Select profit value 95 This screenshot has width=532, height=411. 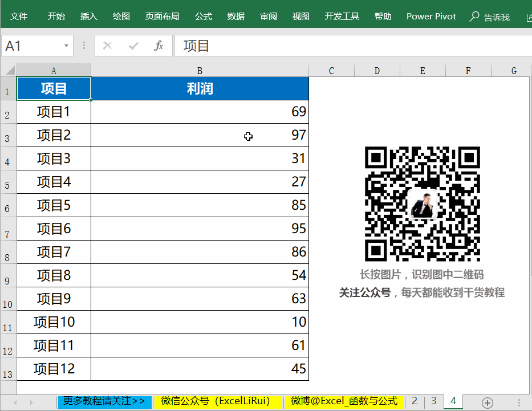coord(200,229)
